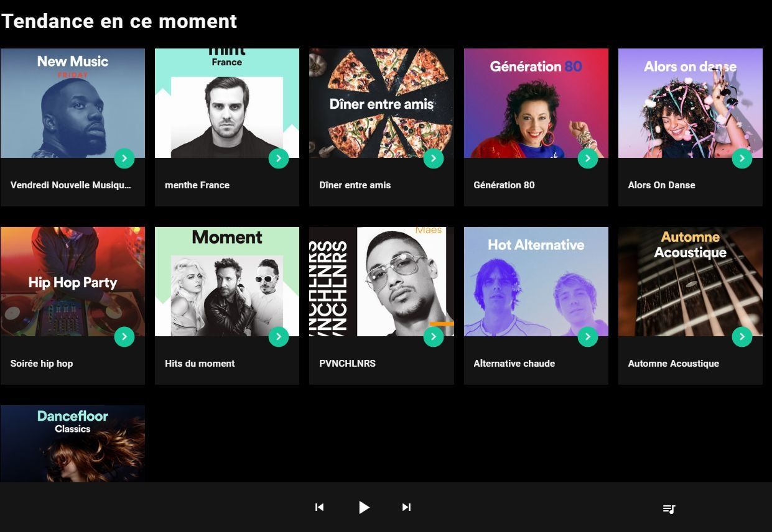The height and width of the screenshot is (532, 772).
Task: Click the menthe France title
Action: pyautogui.click(x=197, y=185)
